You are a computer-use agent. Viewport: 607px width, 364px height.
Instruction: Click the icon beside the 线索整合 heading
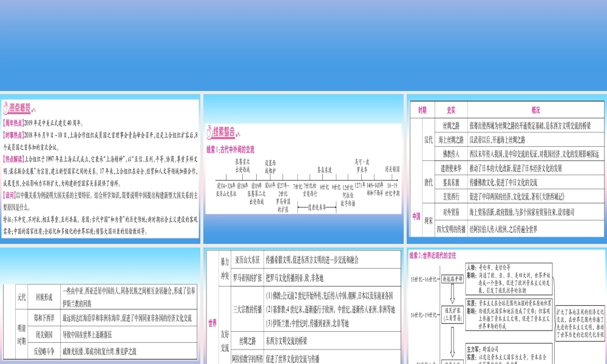point(211,131)
